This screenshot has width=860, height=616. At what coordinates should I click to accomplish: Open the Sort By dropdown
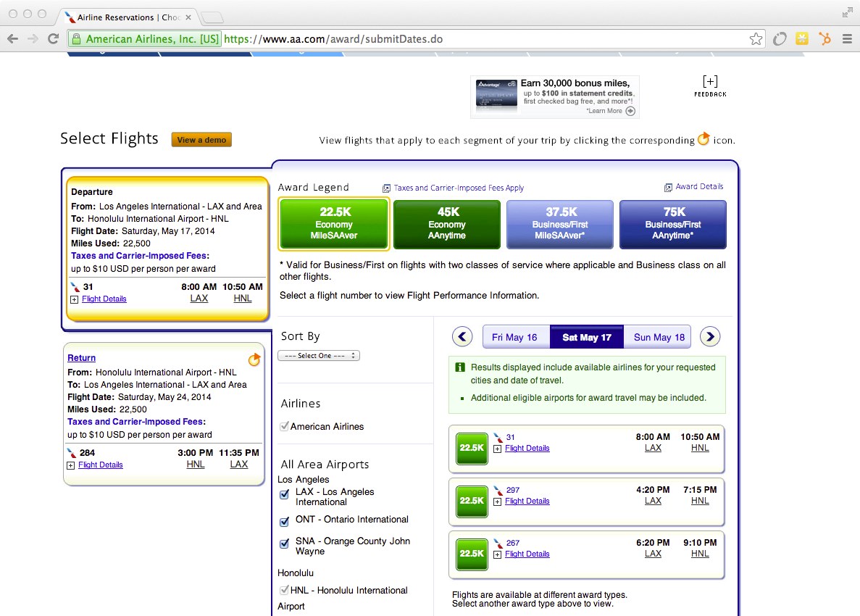[319, 355]
